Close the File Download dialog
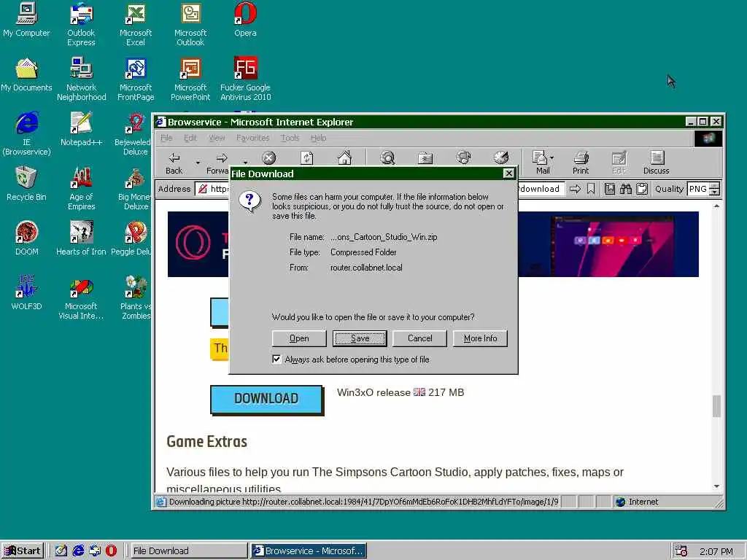 tap(508, 174)
